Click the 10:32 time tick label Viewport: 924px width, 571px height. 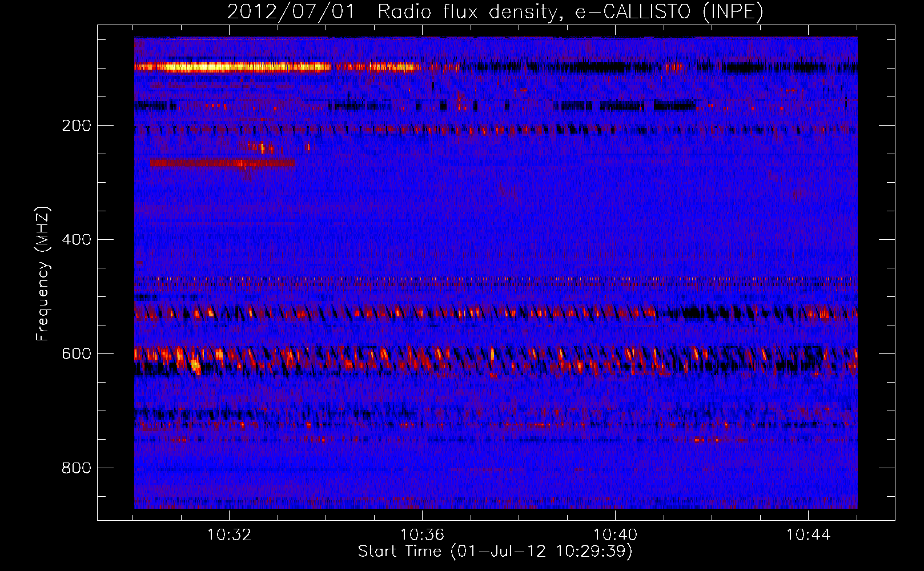pos(229,535)
